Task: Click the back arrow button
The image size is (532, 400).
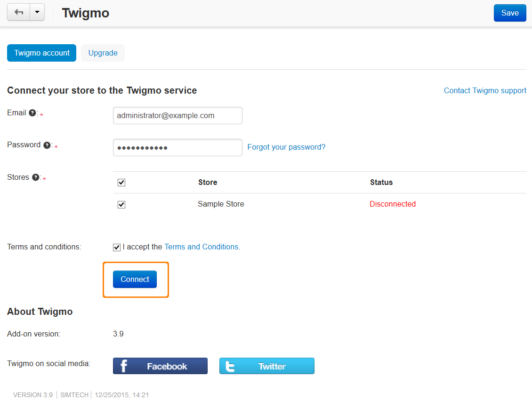Action: (x=19, y=12)
